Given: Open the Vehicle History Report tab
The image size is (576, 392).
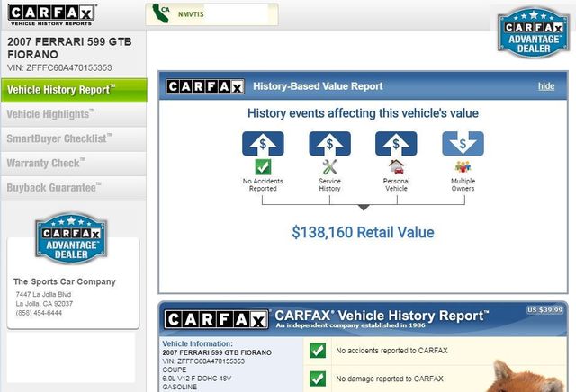Looking at the screenshot, I should coord(61,90).
